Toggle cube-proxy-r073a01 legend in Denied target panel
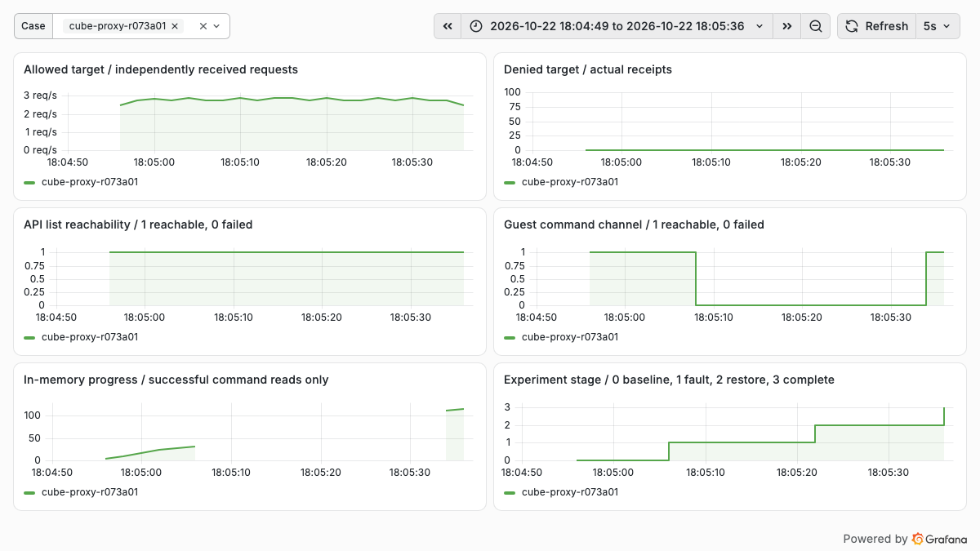Screen dimensions: 980x551 pos(570,182)
